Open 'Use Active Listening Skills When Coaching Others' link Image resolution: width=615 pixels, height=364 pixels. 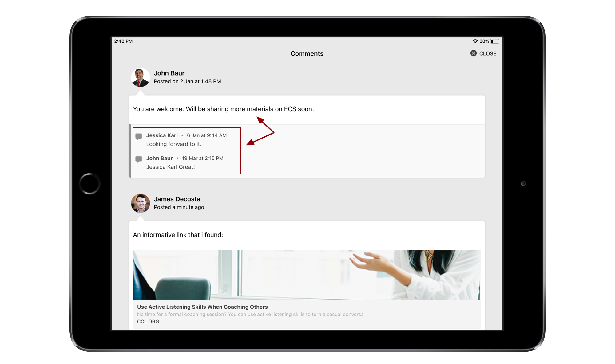[202, 307]
